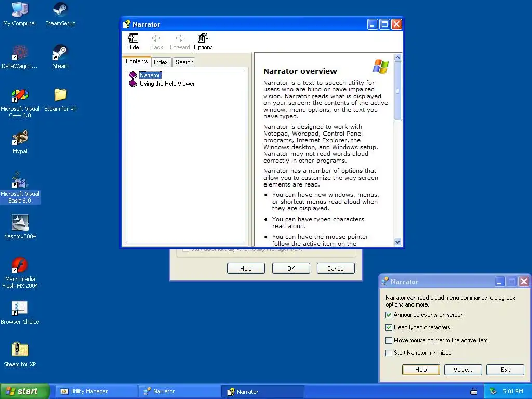
Task: Toggle Announce events on screen checkbox
Action: pos(389,315)
